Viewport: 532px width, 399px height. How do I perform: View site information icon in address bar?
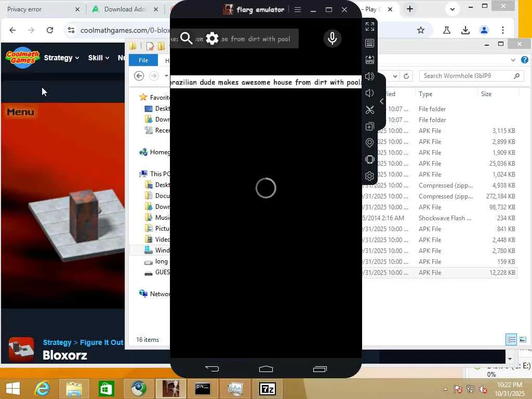[x=71, y=30]
